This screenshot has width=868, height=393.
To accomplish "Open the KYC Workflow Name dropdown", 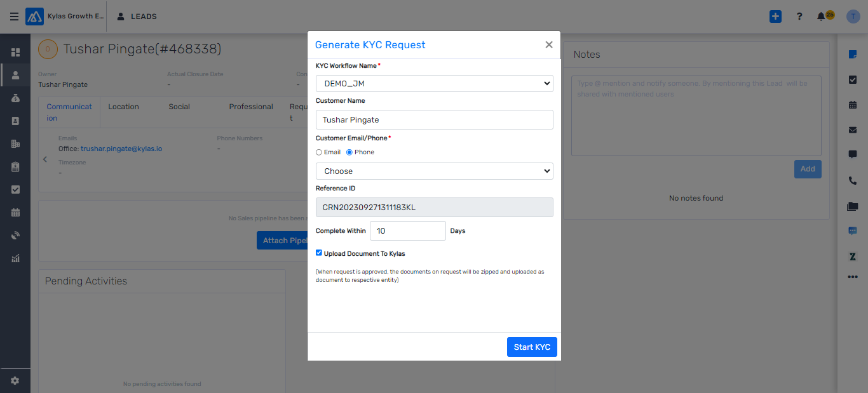I will click(434, 83).
